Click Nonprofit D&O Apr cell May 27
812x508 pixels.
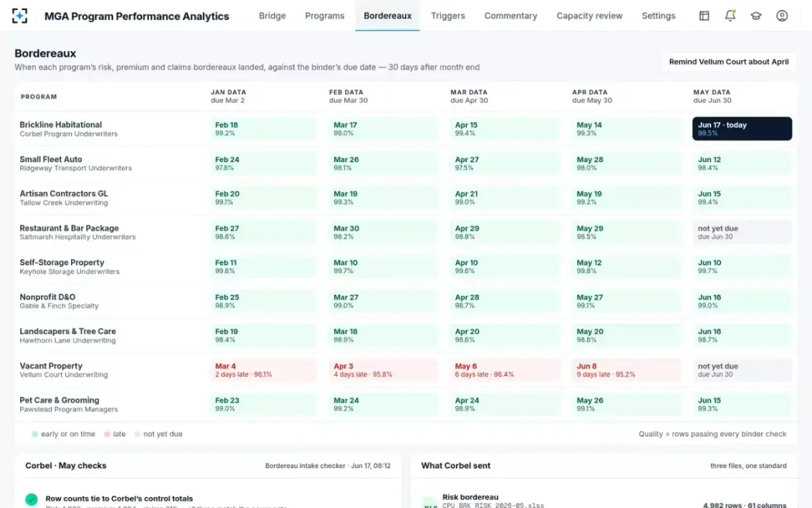coord(626,301)
